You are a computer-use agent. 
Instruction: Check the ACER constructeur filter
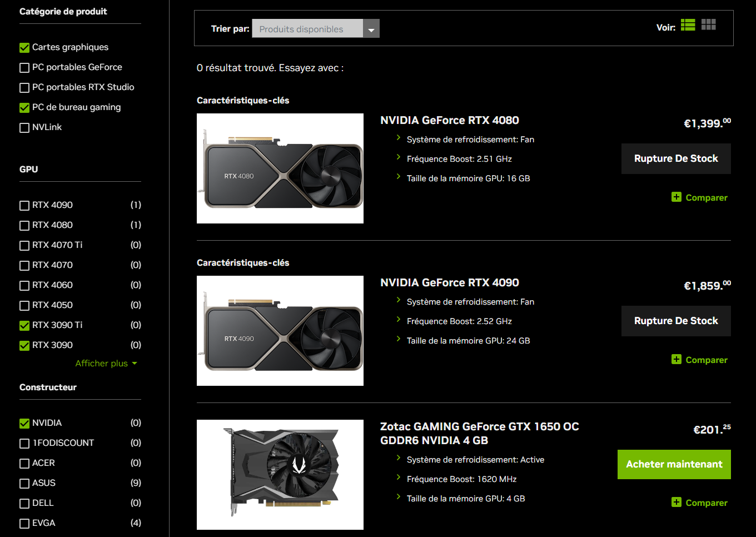[x=24, y=464]
